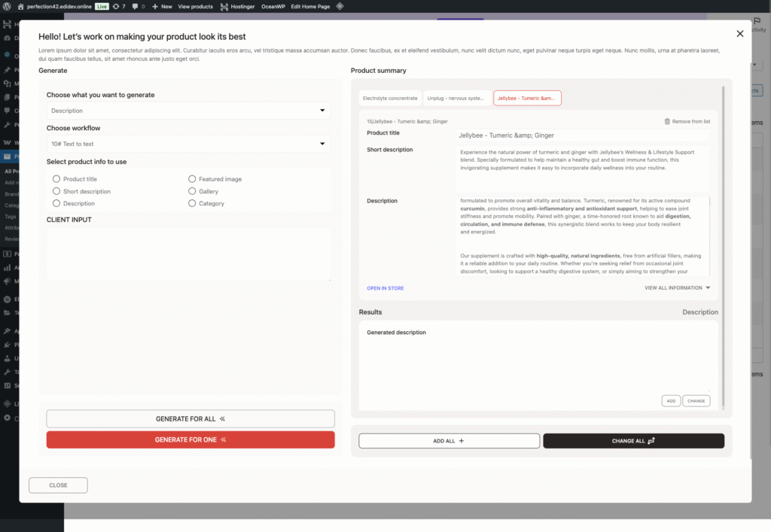The height and width of the screenshot is (532, 771).
Task: Click the WordPress logo in admin bar
Action: (8, 6)
